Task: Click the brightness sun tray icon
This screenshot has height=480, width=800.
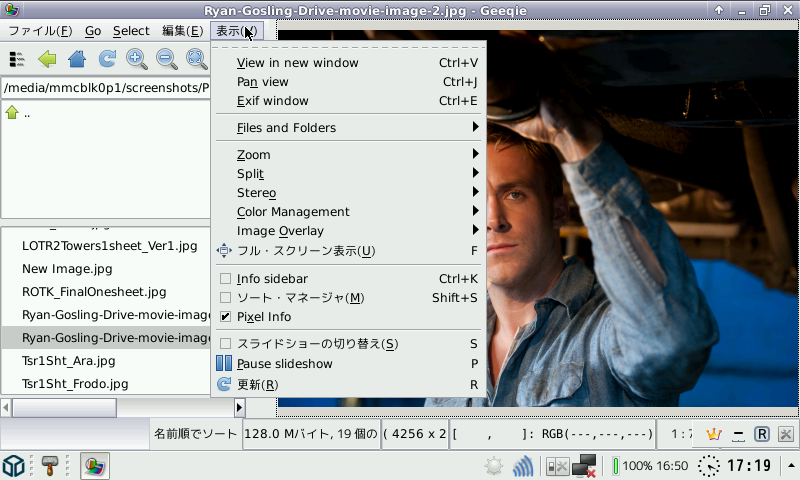Action: point(494,466)
